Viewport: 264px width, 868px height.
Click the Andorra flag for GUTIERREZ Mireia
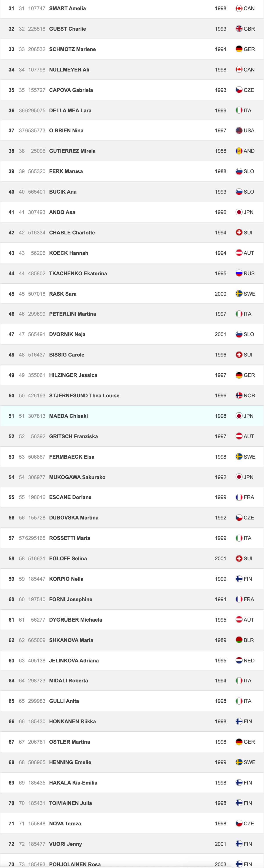(x=239, y=151)
